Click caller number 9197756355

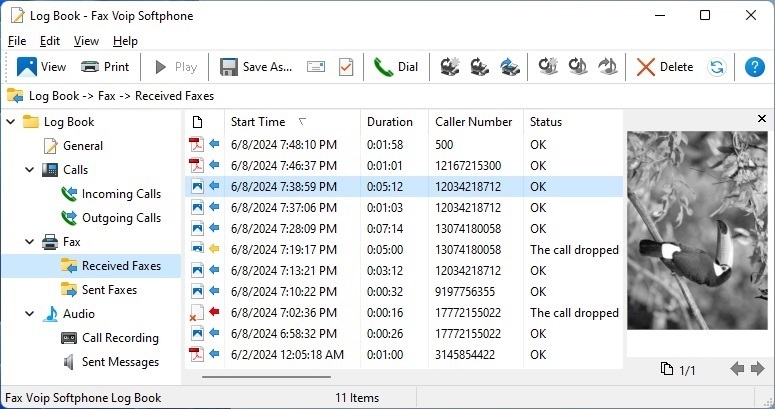click(465, 292)
